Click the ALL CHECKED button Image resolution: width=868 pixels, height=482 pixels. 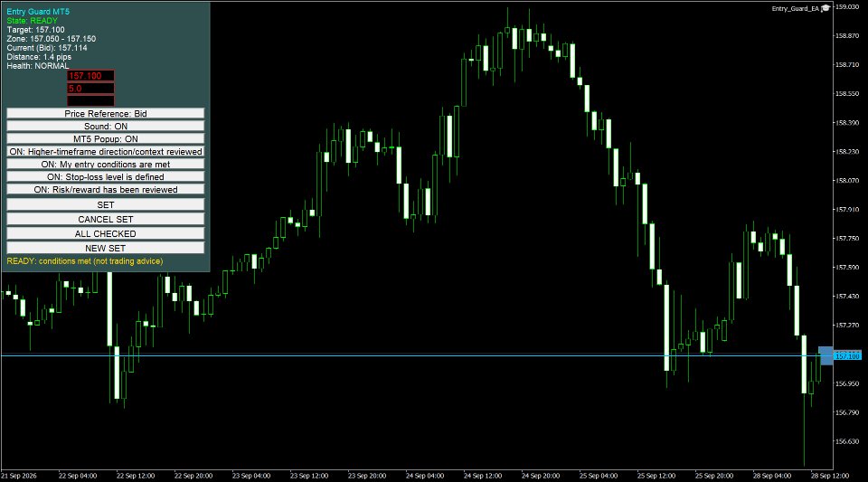[x=105, y=233]
